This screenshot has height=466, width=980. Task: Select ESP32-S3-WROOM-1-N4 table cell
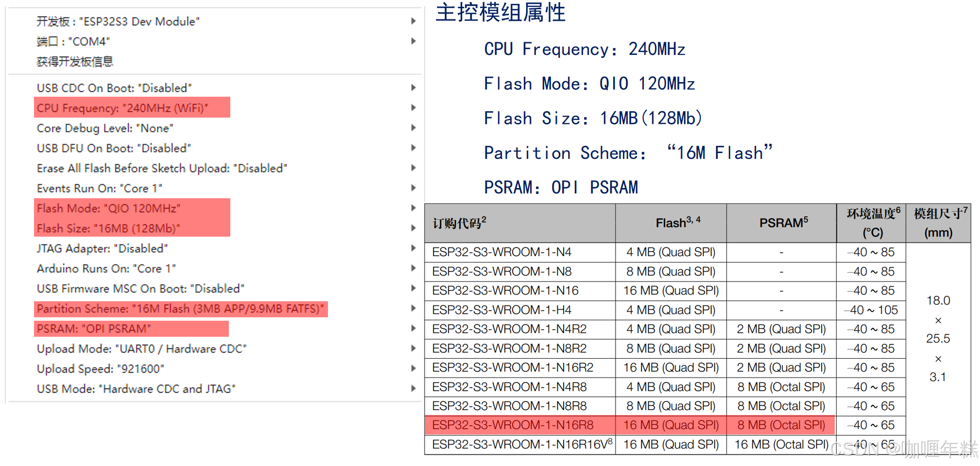pos(520,252)
